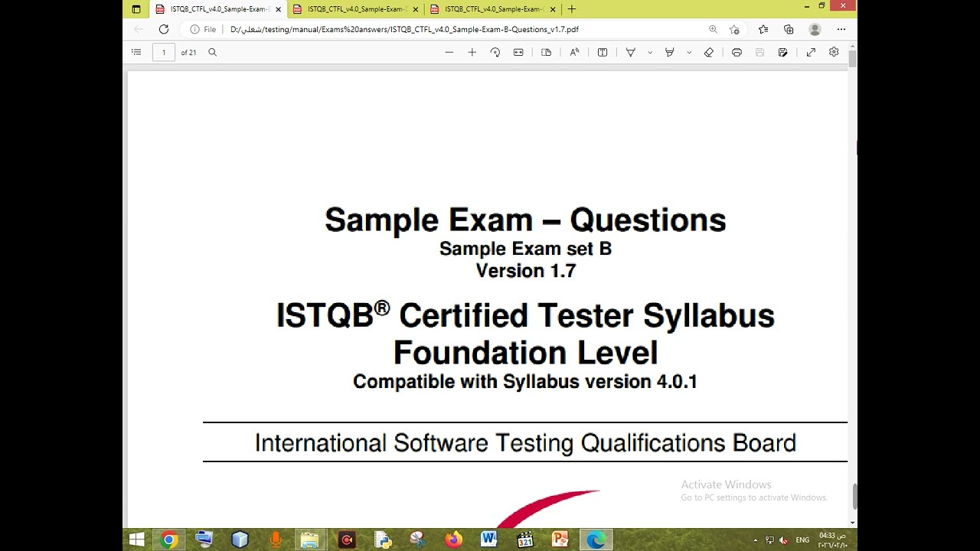This screenshot has height=551, width=980.
Task: Expand the Draw pen options dropdown
Action: coord(650,52)
